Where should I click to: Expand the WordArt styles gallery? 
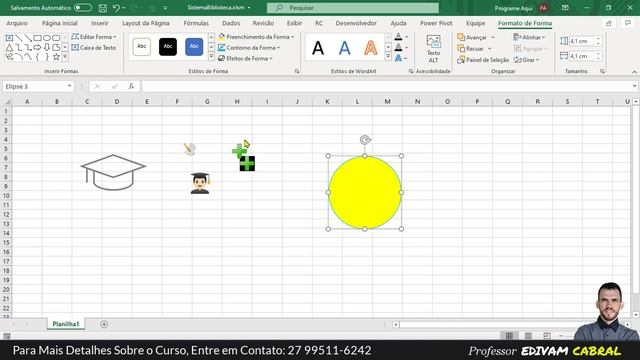click(x=388, y=57)
